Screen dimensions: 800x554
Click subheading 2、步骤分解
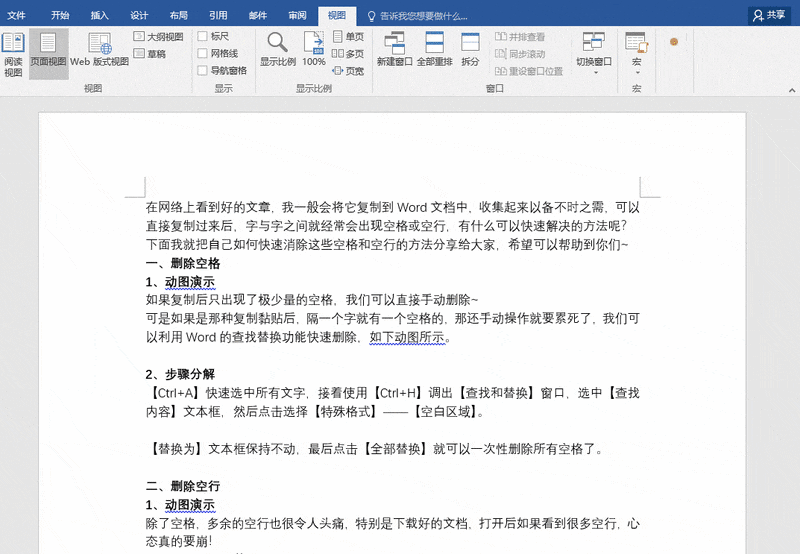tap(180, 374)
